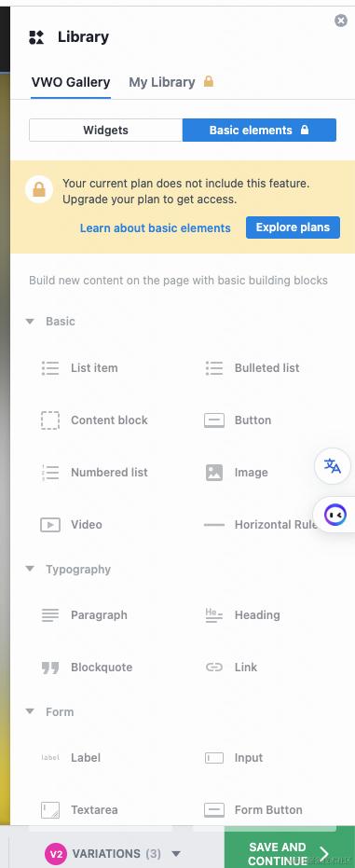The width and height of the screenshot is (355, 868).
Task: Select the Video play icon
Action: click(50, 524)
